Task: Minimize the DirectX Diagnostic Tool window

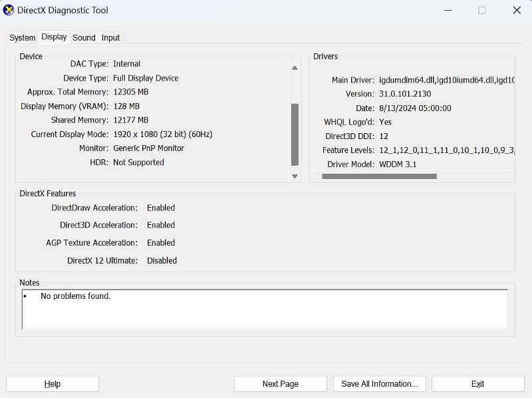Action: tap(448, 10)
